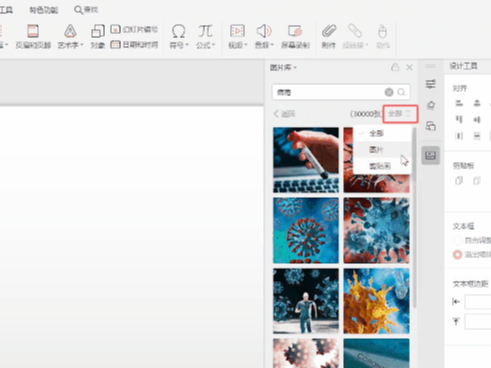This screenshot has width=491, height=368.
Task: Add an attachment with the paperclip icon
Action: (x=329, y=36)
